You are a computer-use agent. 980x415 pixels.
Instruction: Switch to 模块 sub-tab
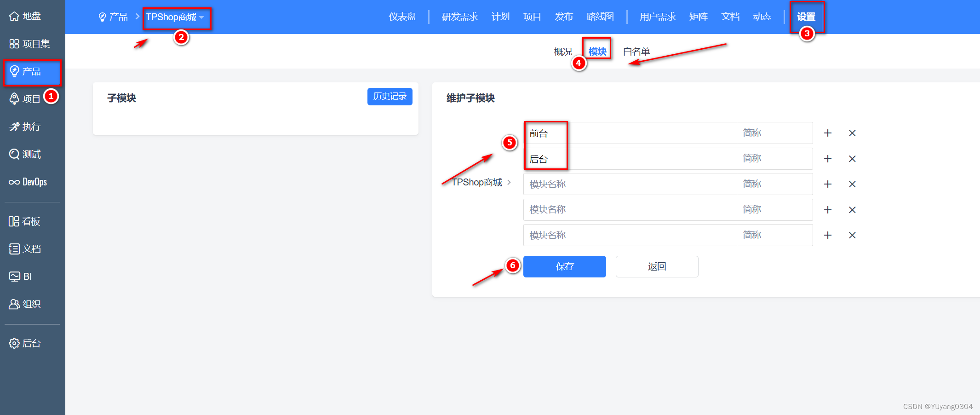(597, 52)
